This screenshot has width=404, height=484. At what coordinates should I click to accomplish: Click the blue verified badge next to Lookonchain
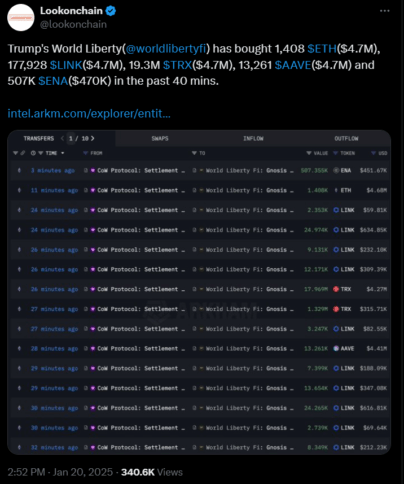point(111,11)
